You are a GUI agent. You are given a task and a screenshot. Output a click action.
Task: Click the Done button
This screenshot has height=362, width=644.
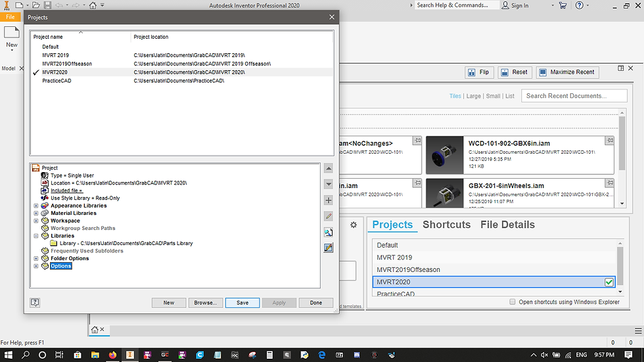pos(316,303)
